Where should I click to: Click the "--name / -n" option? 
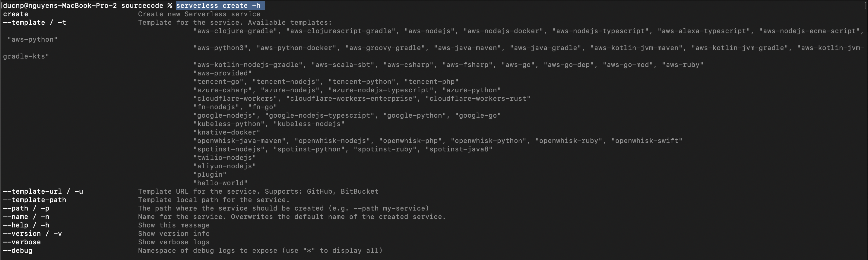(x=26, y=217)
